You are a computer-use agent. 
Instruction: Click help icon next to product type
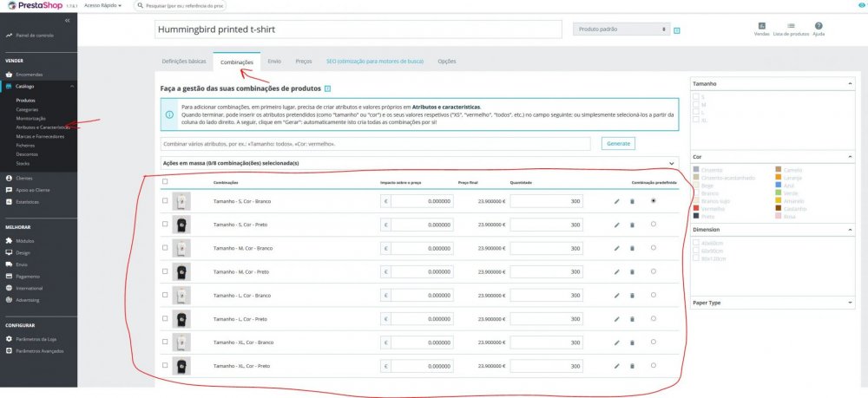tap(676, 30)
